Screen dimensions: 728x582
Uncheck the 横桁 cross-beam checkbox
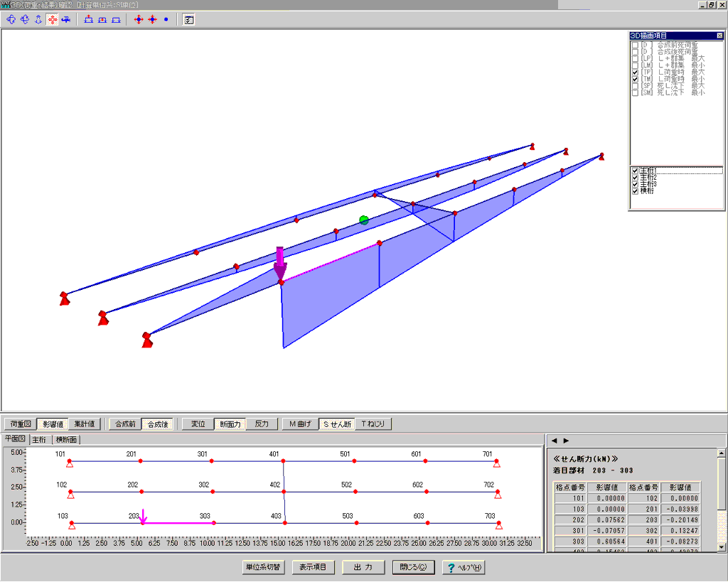pos(635,191)
